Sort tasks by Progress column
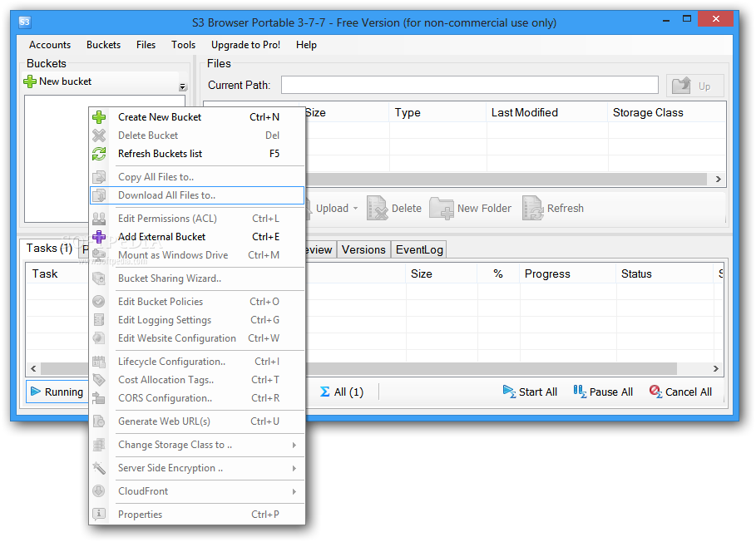 tap(568, 273)
